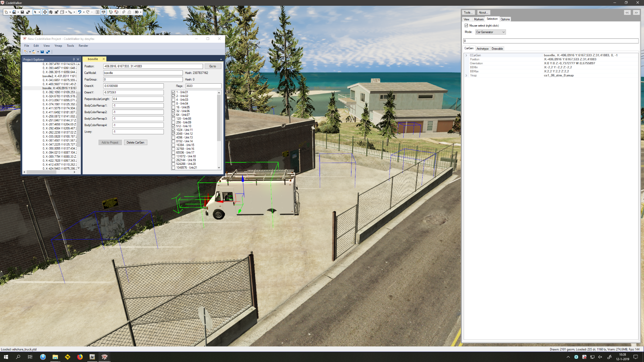Image resolution: width=644 pixels, height=362 pixels.
Task: Expand the CCarGen property row
Action: [466, 55]
